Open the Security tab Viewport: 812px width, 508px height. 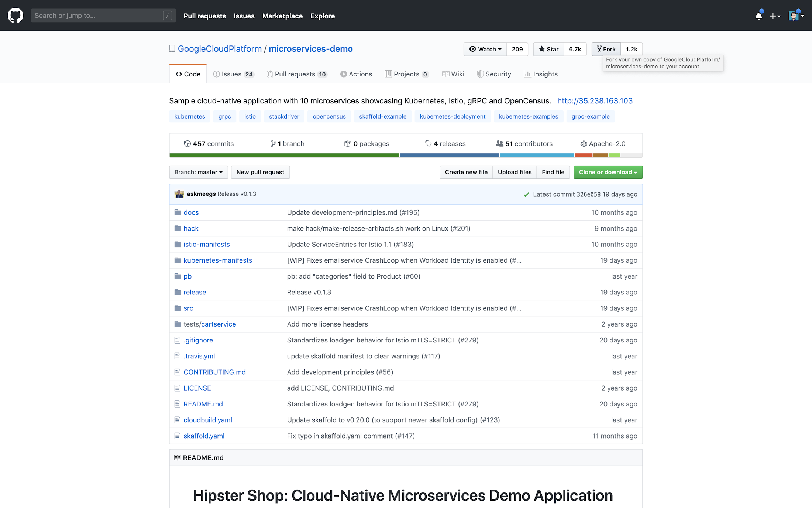click(494, 74)
